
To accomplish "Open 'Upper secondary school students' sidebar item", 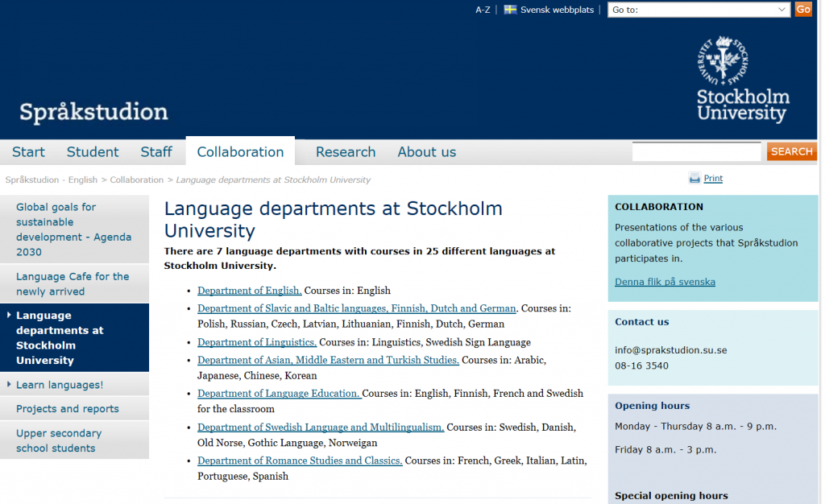I will pyautogui.click(x=74, y=440).
